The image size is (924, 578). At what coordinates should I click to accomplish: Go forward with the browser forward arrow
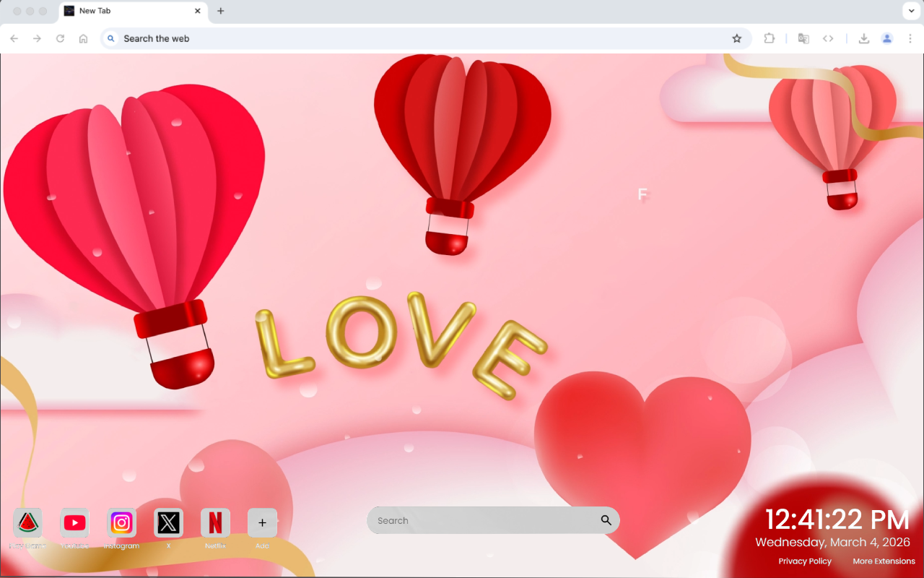pos(37,38)
